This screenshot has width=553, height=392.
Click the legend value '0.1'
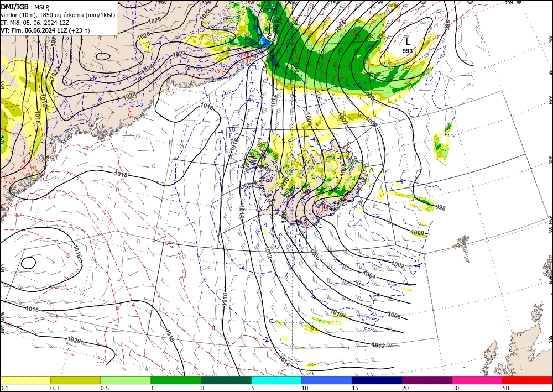4,388
